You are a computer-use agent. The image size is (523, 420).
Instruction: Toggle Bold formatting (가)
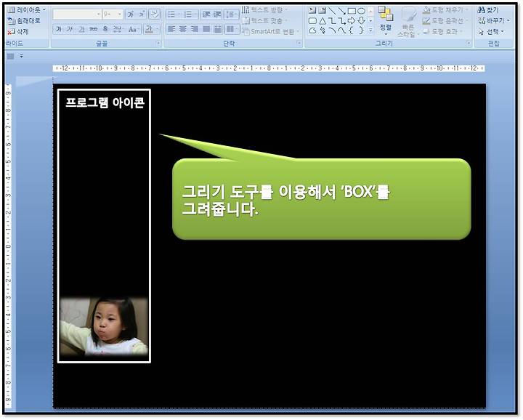pyautogui.click(x=58, y=29)
